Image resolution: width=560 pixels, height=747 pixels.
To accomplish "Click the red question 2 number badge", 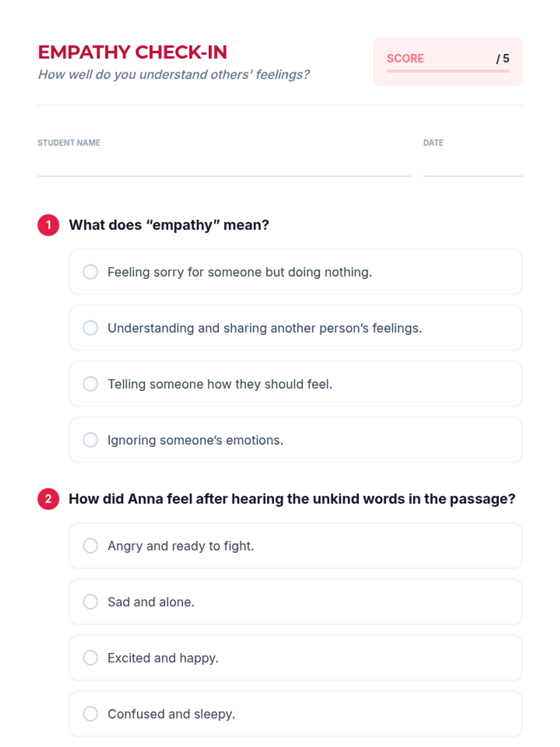I will pos(49,499).
